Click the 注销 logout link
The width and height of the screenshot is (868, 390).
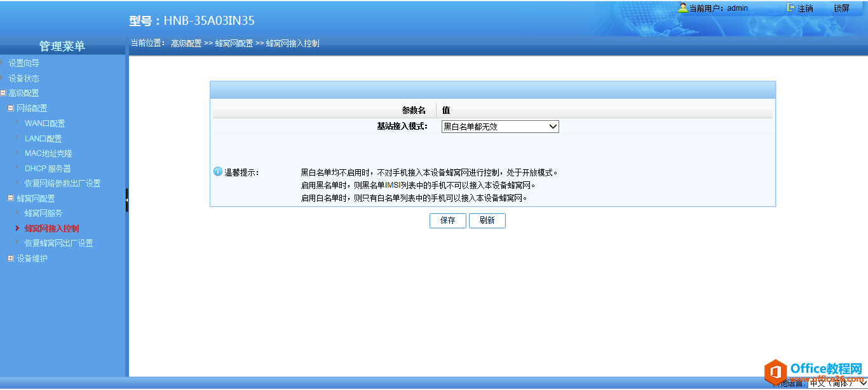pos(805,9)
